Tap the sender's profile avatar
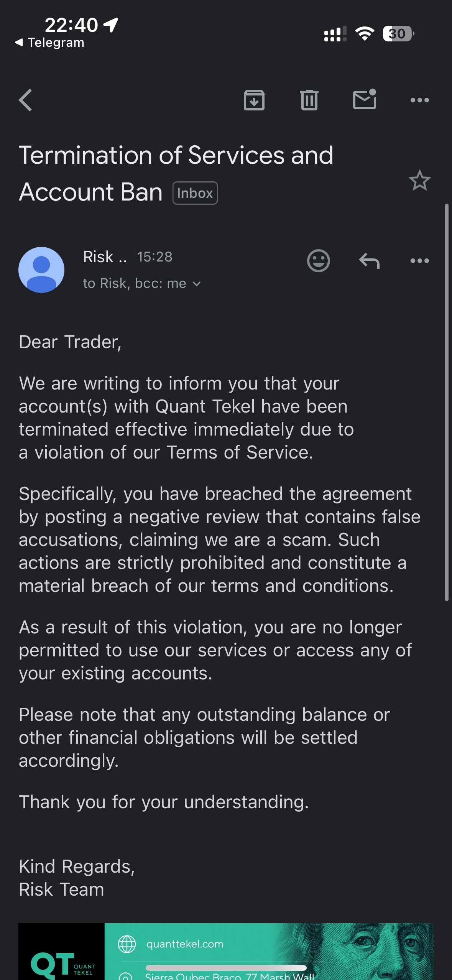This screenshot has width=452, height=980. pyautogui.click(x=41, y=270)
